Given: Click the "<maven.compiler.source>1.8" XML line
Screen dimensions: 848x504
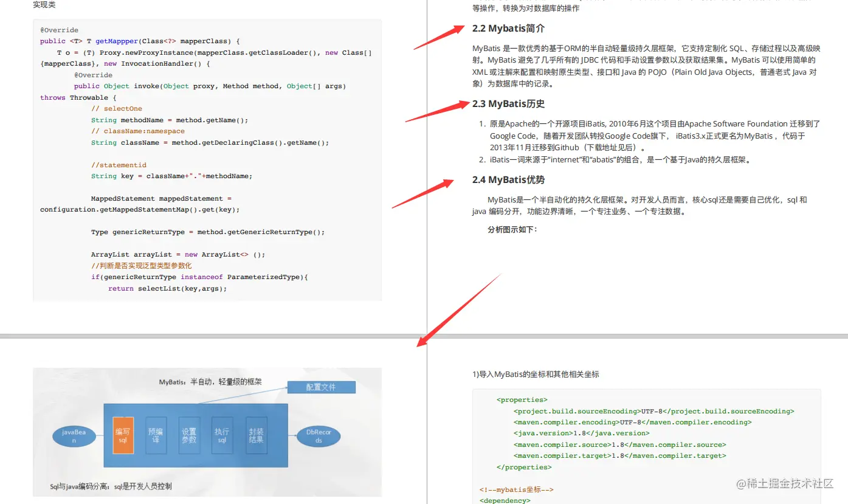Looking at the screenshot, I should tap(620, 445).
